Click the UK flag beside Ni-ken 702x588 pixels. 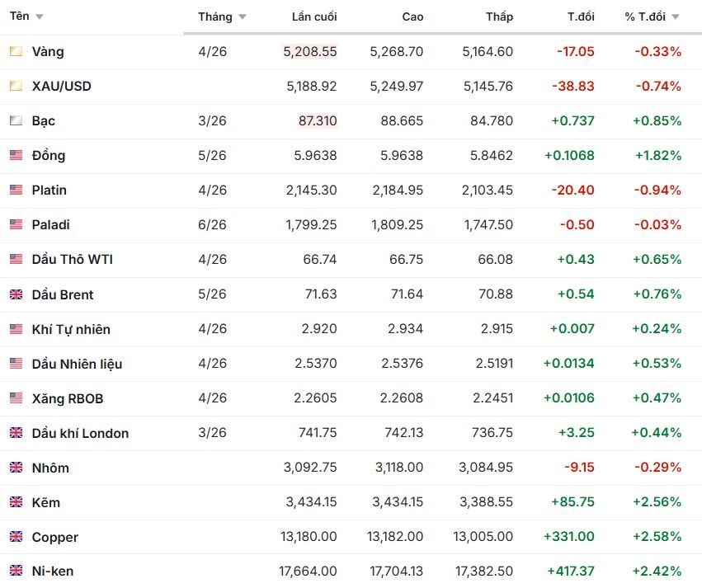click(16, 570)
